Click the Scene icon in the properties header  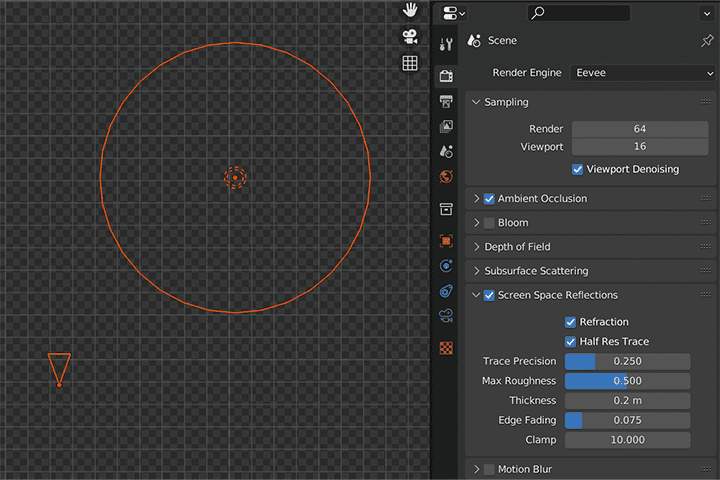tap(474, 40)
